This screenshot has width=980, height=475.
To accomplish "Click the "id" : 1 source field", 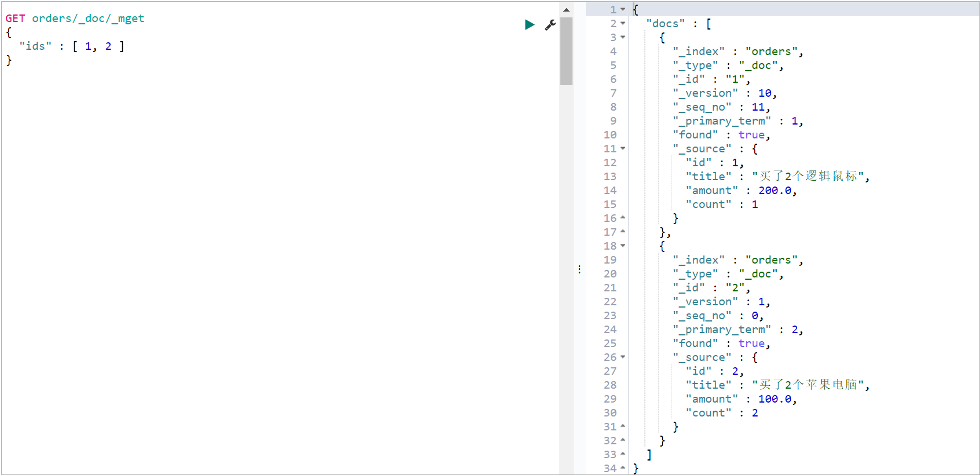I will (x=715, y=163).
